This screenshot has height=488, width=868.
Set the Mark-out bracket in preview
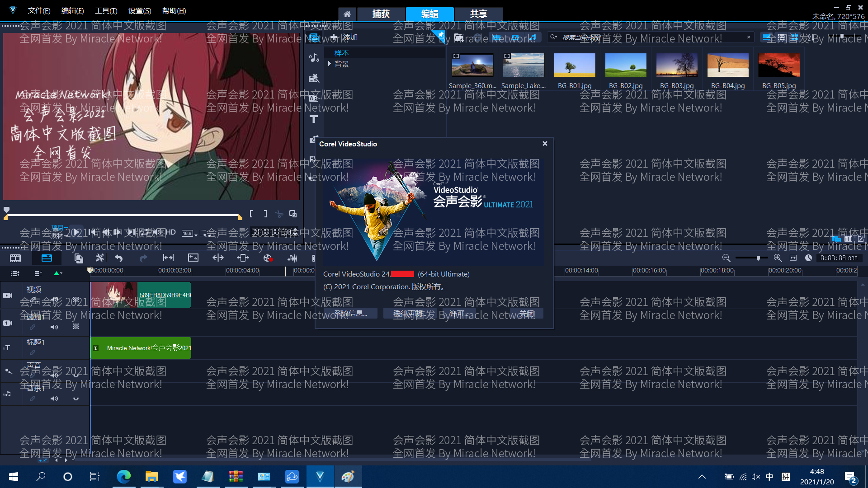click(x=265, y=214)
